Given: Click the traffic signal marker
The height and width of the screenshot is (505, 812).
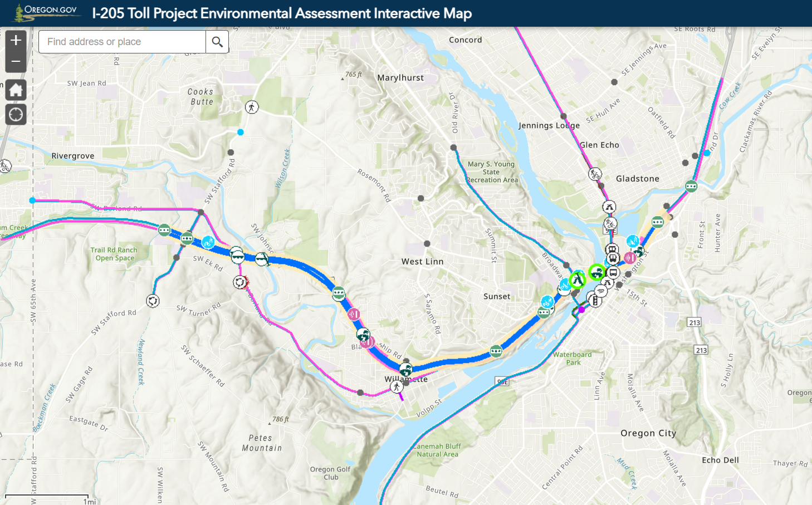Looking at the screenshot, I should (x=595, y=301).
